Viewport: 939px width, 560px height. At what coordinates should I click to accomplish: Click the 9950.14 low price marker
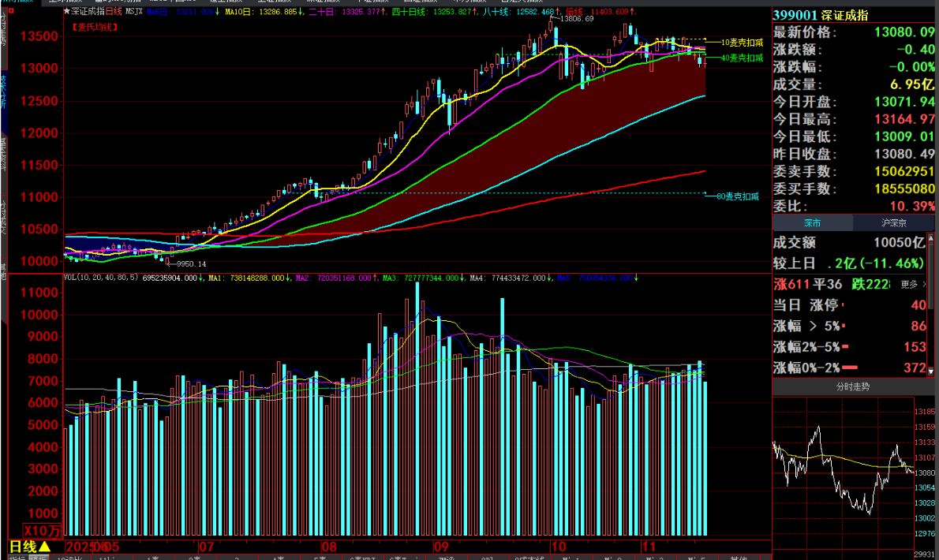coord(190,264)
